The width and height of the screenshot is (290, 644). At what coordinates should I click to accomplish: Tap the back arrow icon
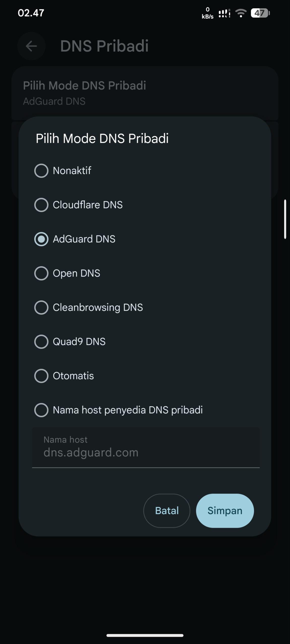(x=31, y=46)
